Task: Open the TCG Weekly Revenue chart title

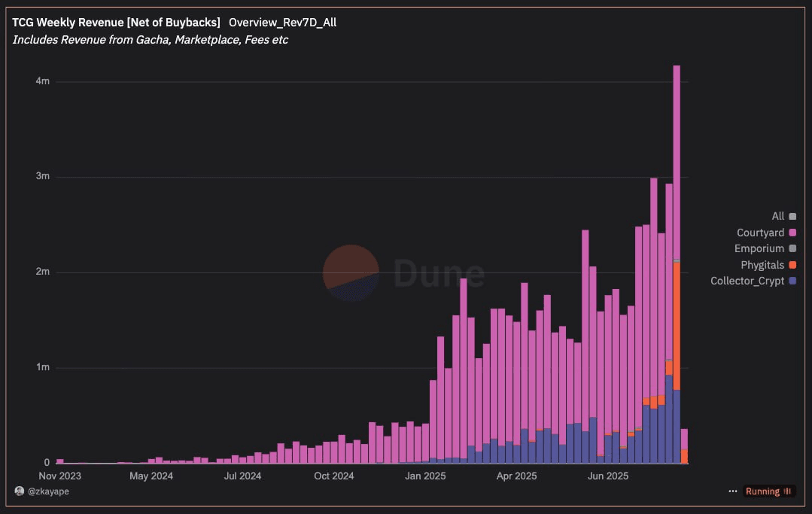Action: 116,23
